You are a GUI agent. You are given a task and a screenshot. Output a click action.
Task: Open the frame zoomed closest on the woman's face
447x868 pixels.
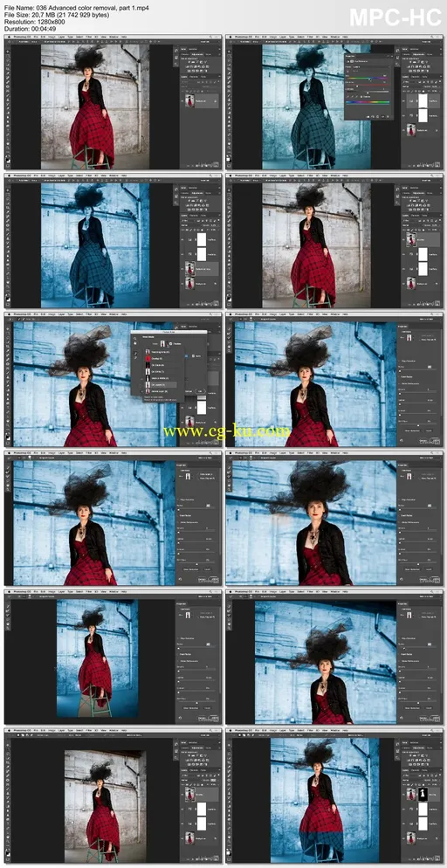click(334, 518)
